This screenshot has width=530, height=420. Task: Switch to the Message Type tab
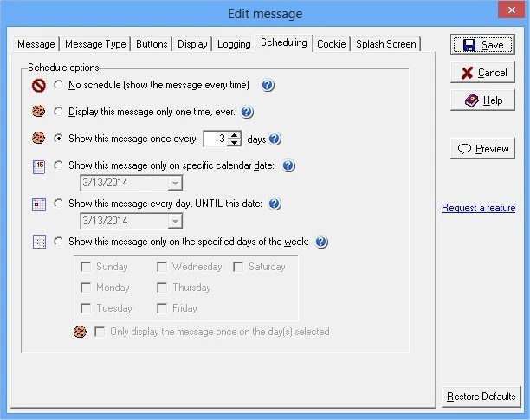(x=95, y=44)
